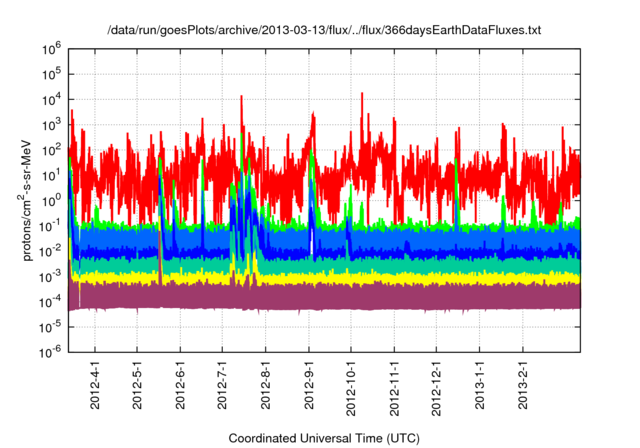Click the 10^-6 y-axis tick label
Image resolution: width=640 pixels, height=448 pixels.
click(x=51, y=352)
